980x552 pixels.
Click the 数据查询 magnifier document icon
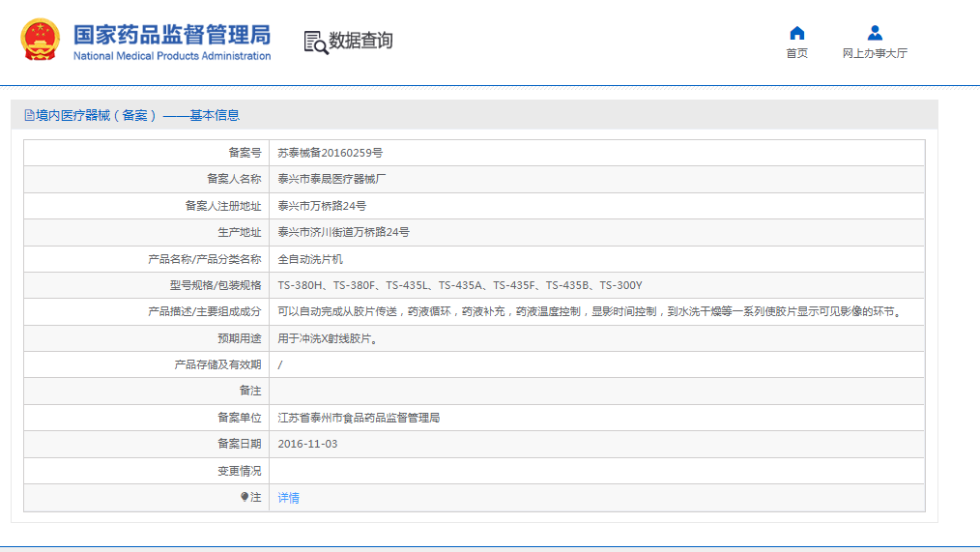click(x=316, y=42)
